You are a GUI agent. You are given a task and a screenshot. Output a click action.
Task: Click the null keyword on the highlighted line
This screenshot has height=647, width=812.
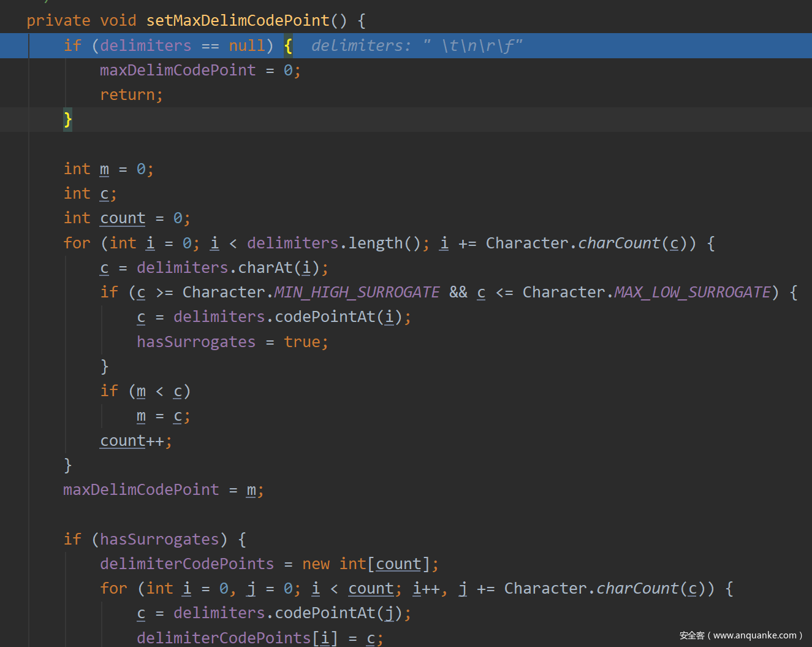click(x=247, y=46)
